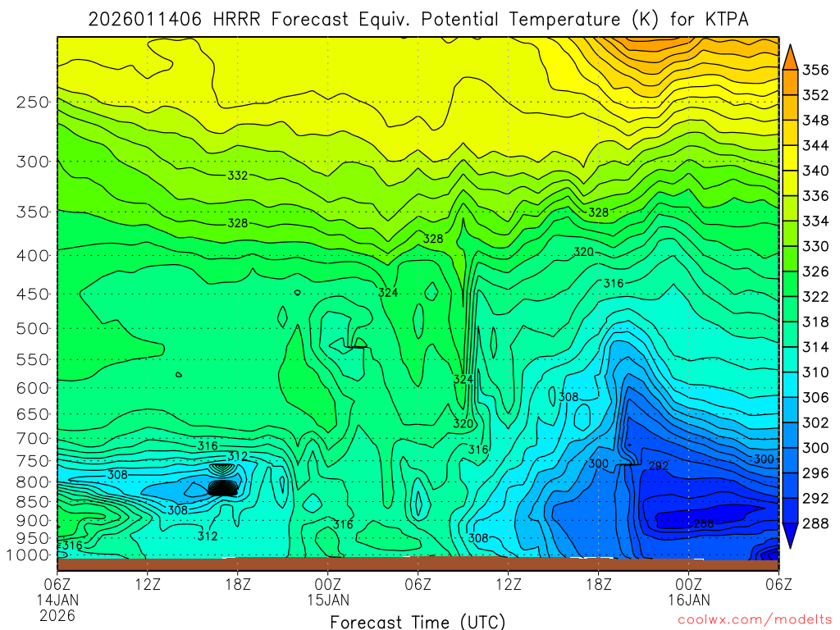Click the 330 value on the color legend
The height and width of the screenshot is (630, 840).
pos(815,246)
